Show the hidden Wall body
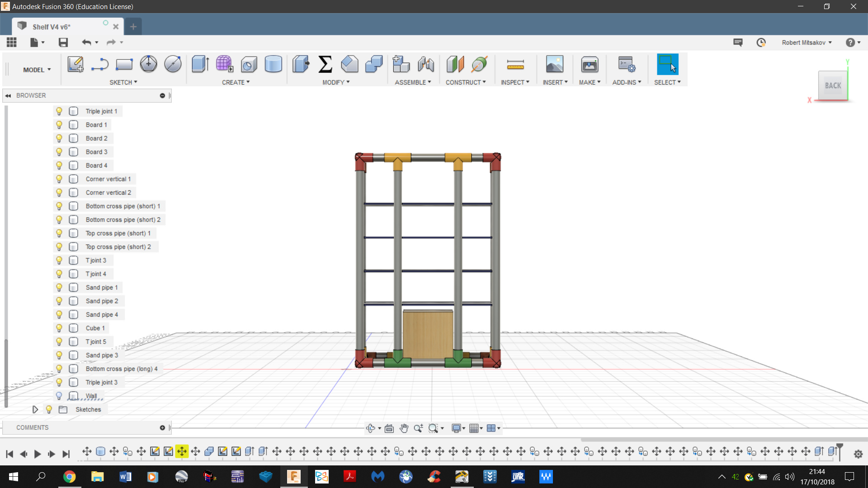 pos(59,396)
